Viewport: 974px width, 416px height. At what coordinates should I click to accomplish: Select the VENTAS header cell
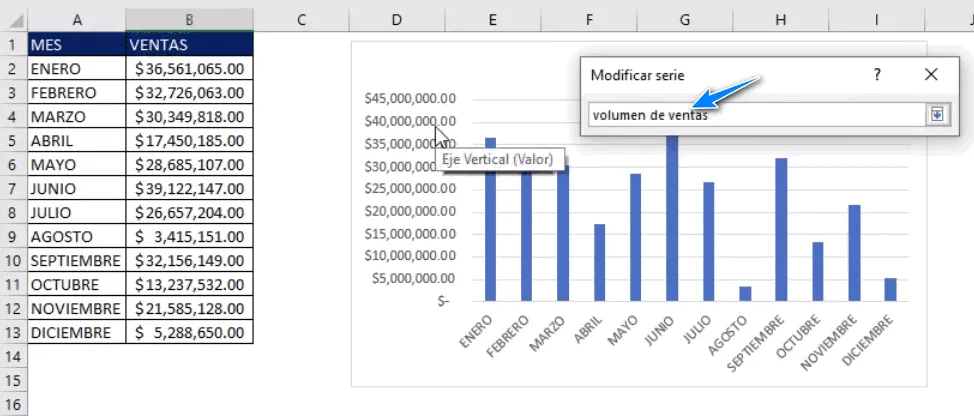(189, 44)
